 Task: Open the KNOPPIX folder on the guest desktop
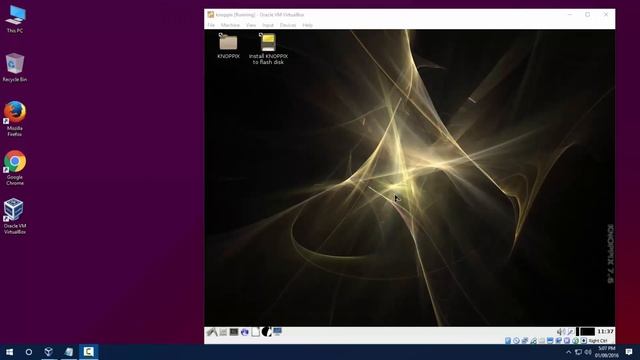point(228,46)
